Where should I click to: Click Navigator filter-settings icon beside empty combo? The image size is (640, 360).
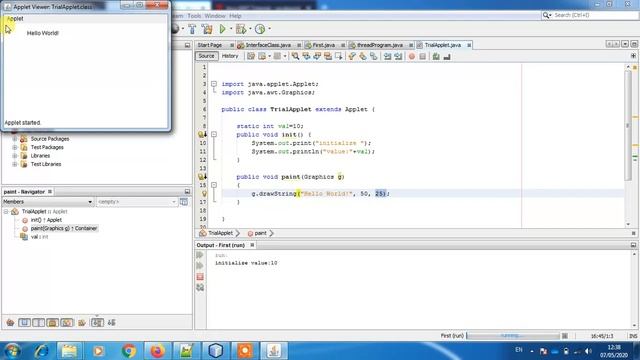tap(184, 202)
